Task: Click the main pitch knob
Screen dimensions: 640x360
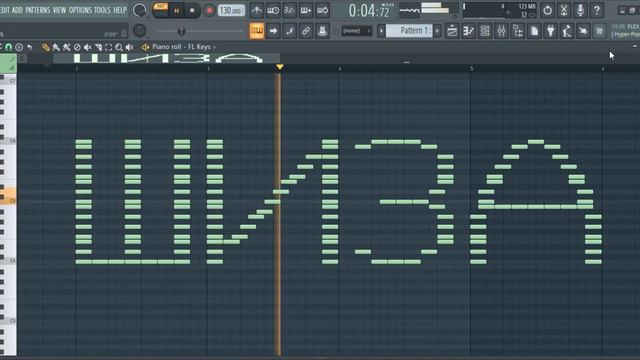Action: pyautogui.click(x=139, y=30)
